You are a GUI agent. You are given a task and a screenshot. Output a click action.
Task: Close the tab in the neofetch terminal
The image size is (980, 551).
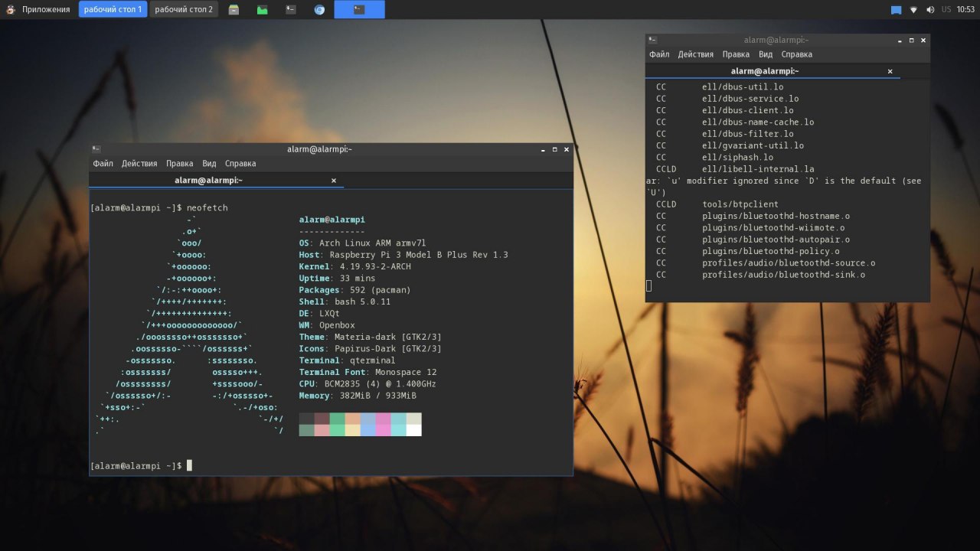(x=334, y=181)
